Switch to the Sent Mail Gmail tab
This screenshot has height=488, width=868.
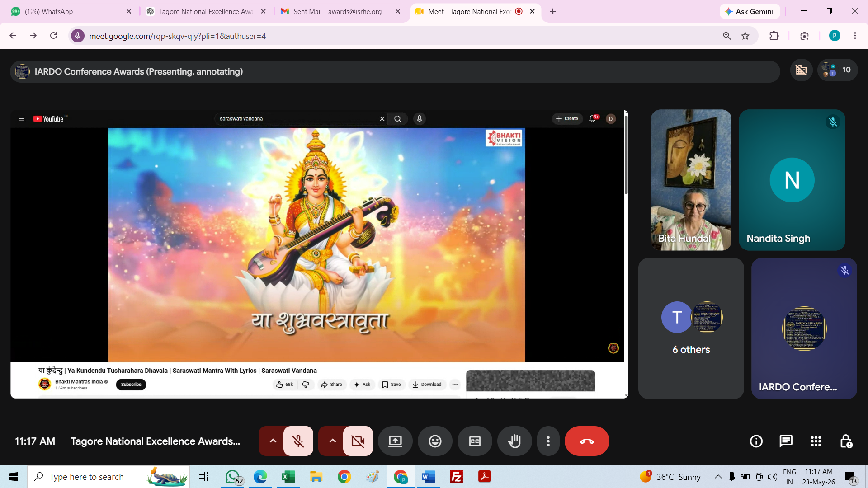(x=340, y=11)
